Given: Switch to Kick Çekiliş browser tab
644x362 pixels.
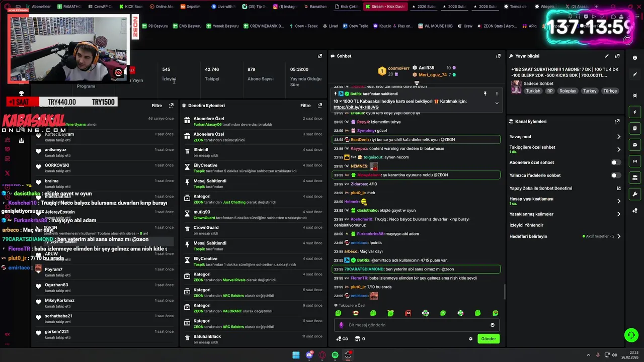Looking at the screenshot, I should [347, 7].
